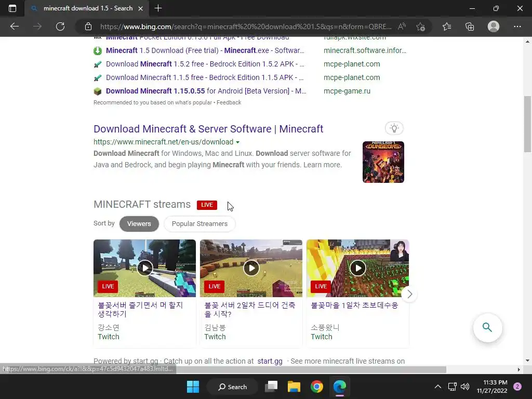This screenshot has height=399, width=532.
Task: Click the Feedback link under recommendations
Action: [229, 102]
